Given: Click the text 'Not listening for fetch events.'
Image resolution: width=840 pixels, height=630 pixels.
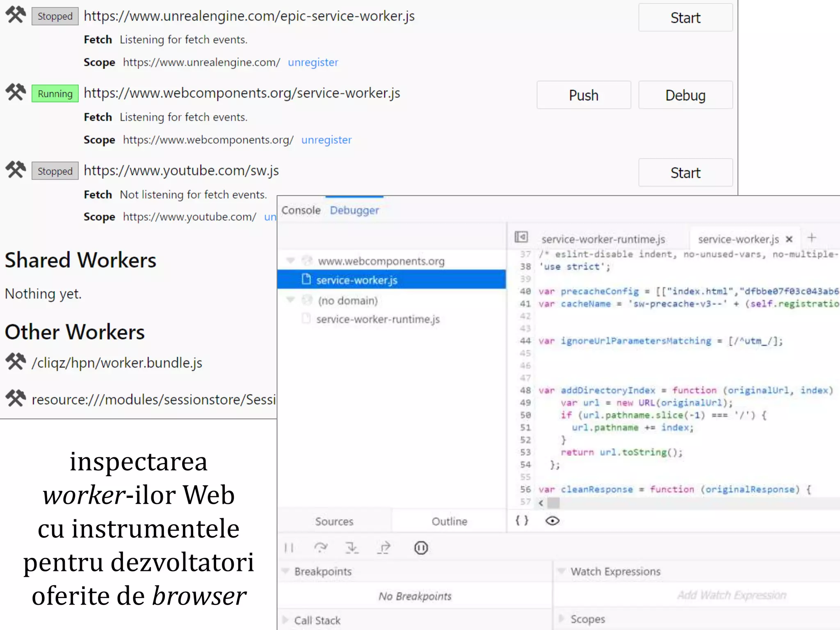Looking at the screenshot, I should coord(193,194).
